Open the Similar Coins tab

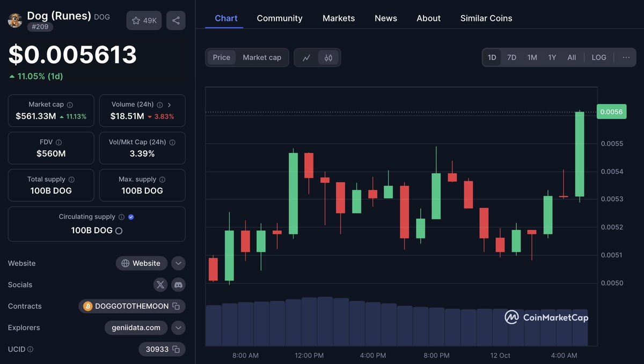(x=486, y=18)
